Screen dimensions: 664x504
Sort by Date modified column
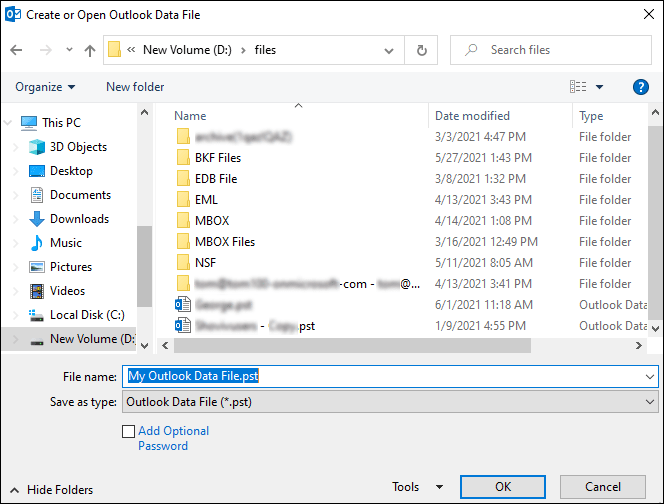[x=472, y=116]
